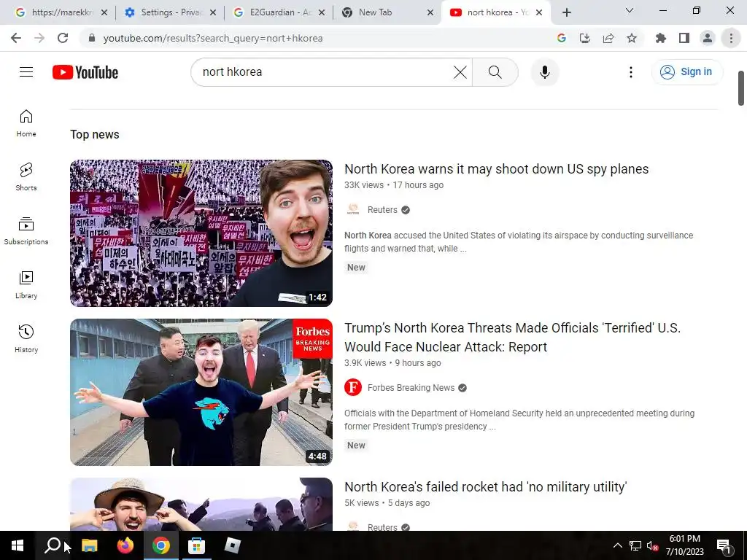Click the YouTube logo

click(85, 72)
